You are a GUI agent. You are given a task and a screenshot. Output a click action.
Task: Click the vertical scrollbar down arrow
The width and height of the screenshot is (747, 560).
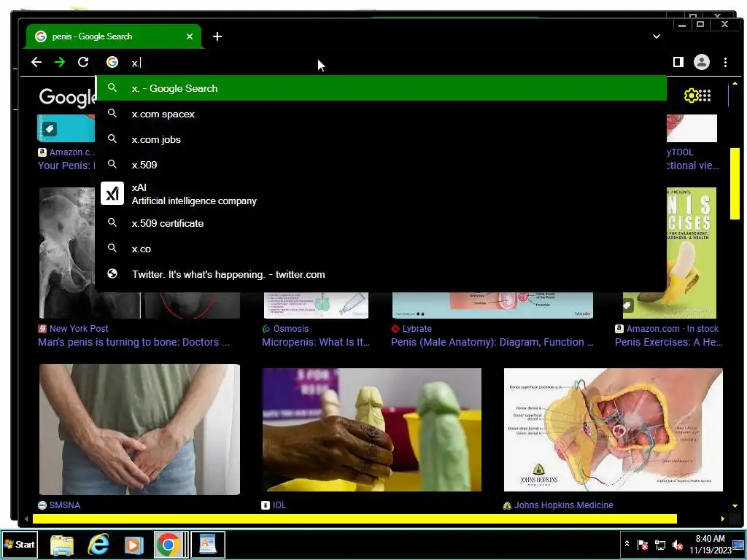pos(735,506)
